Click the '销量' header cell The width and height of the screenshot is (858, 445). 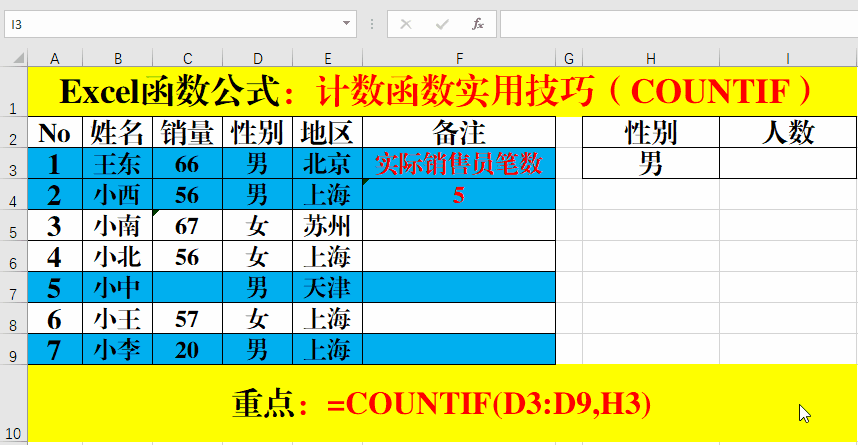coord(188,132)
